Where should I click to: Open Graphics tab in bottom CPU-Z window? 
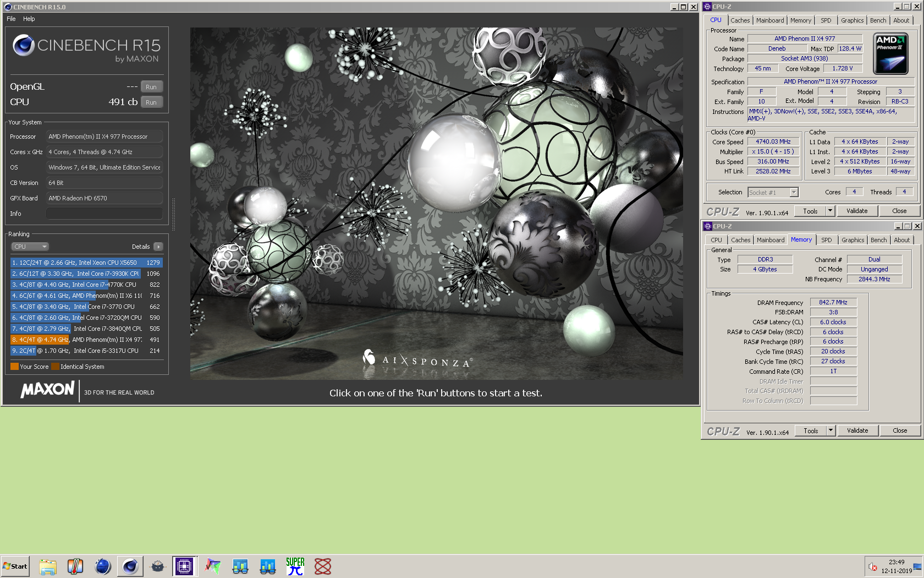tap(853, 240)
